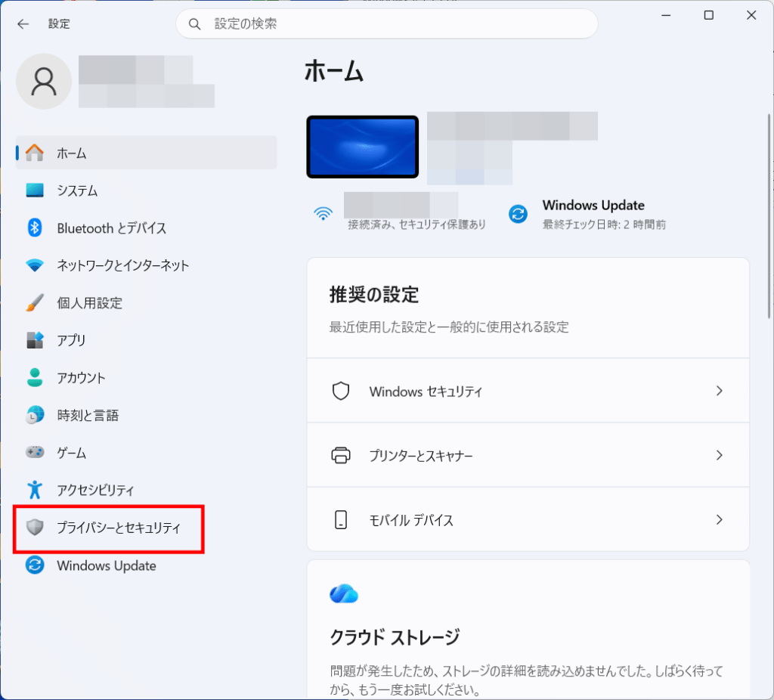Expand the モバイル デバイス row chevron
The width and height of the screenshot is (774, 700).
point(719,520)
